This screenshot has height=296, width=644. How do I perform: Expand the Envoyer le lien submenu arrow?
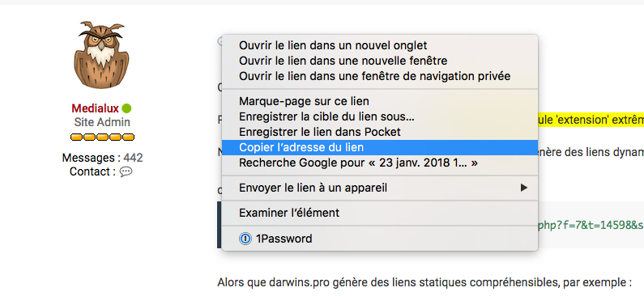[x=523, y=188]
